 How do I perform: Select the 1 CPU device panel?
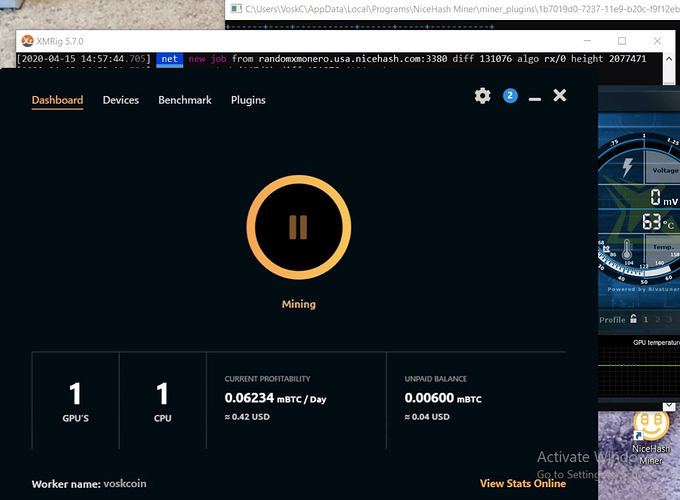click(163, 401)
